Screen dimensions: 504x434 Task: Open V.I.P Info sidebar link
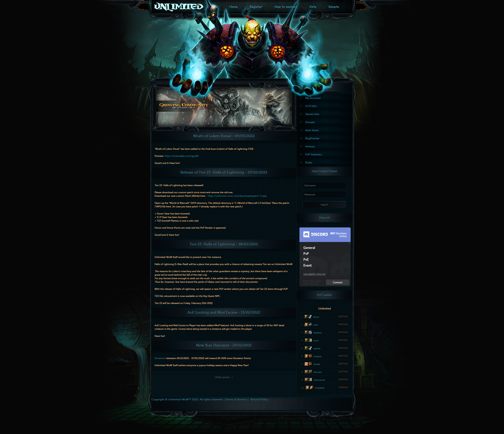(311, 106)
